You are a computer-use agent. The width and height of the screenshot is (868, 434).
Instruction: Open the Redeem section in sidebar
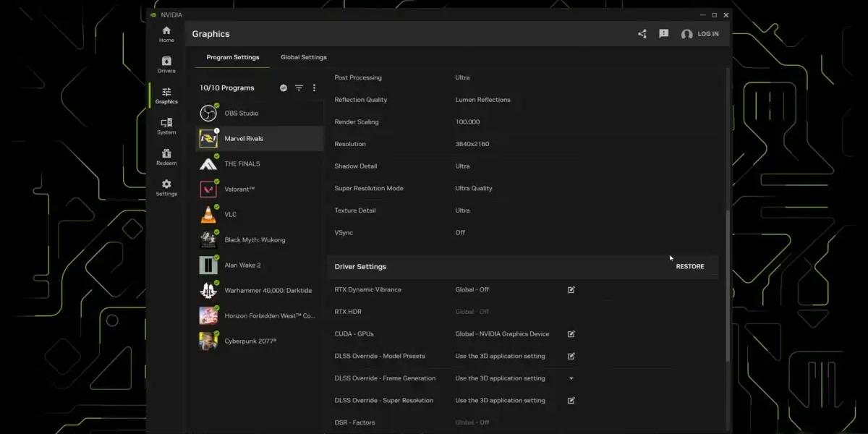click(166, 157)
